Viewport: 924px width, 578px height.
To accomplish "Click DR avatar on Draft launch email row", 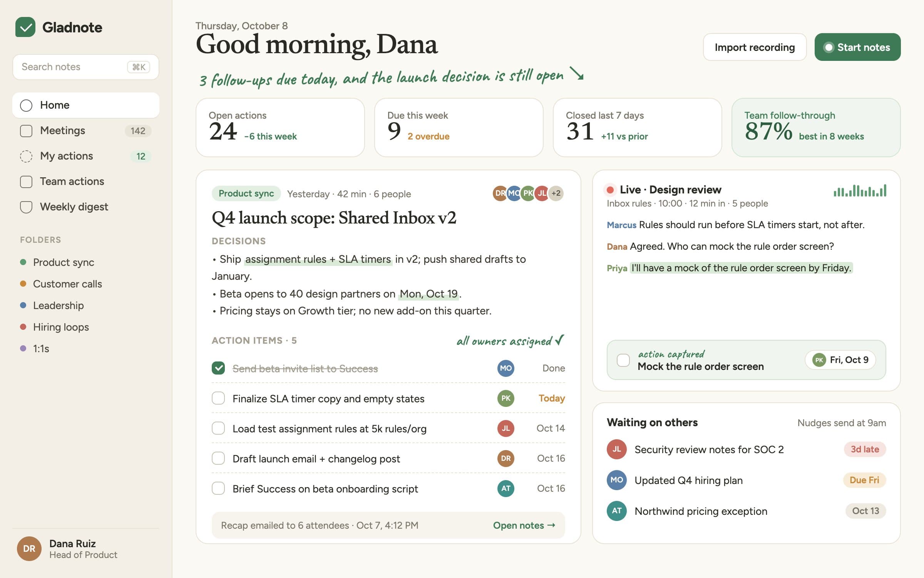I will click(506, 458).
